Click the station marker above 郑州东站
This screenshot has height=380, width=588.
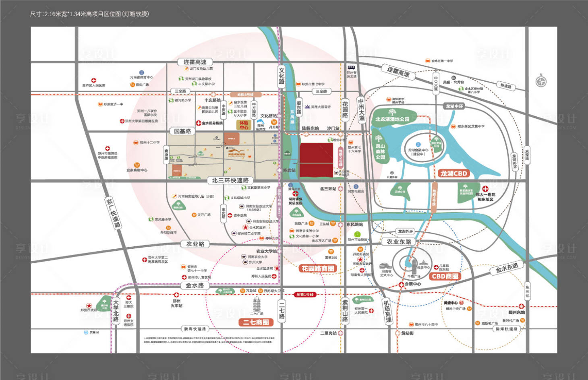pos(521,306)
